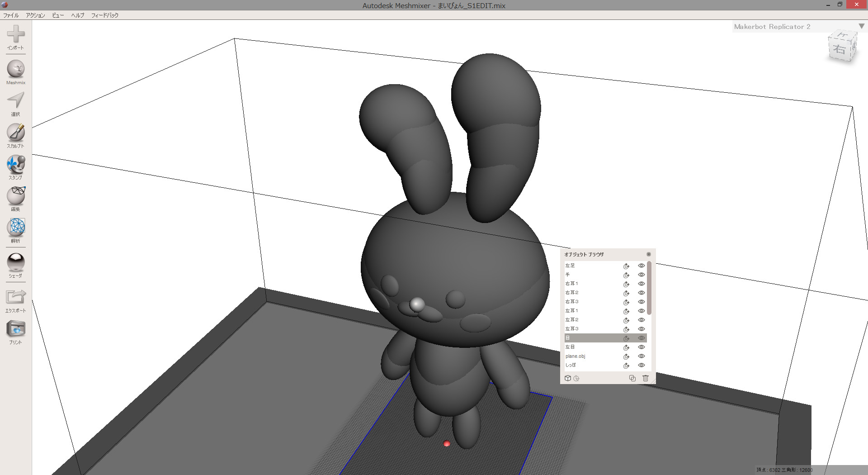
Task: Open the アクション (Action) menu
Action: click(35, 15)
